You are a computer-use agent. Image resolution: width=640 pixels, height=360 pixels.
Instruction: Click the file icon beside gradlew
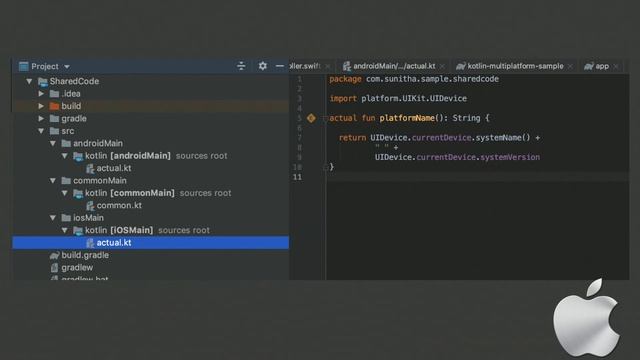(54, 268)
